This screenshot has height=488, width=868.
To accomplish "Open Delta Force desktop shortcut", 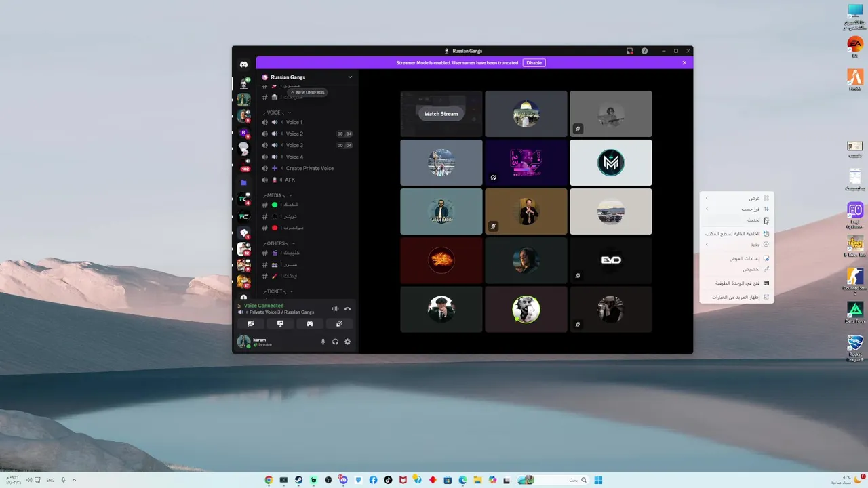I will coord(855,312).
